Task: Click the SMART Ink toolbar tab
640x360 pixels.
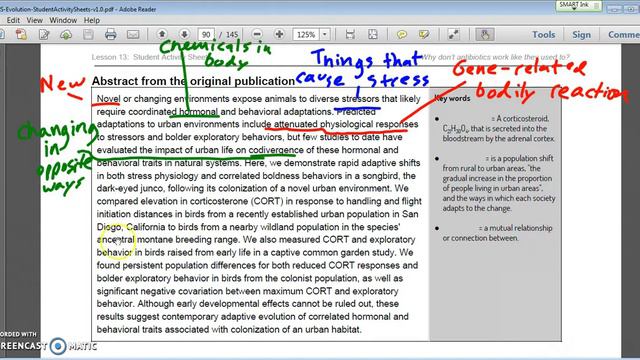Action: point(578,5)
